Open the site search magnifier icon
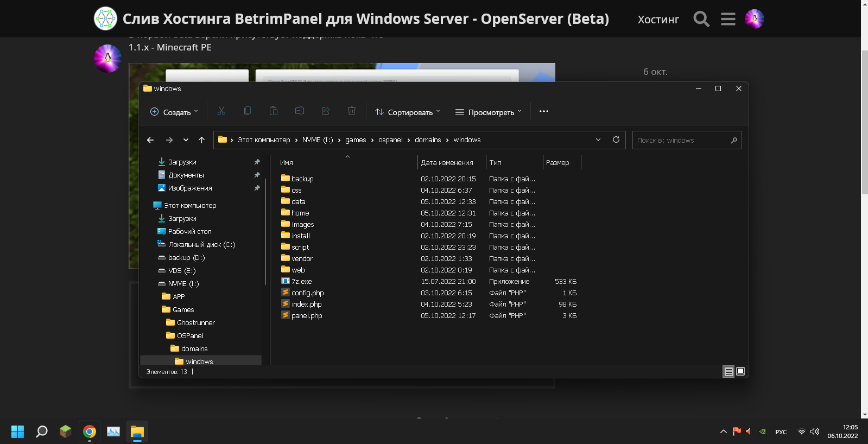 (701, 19)
